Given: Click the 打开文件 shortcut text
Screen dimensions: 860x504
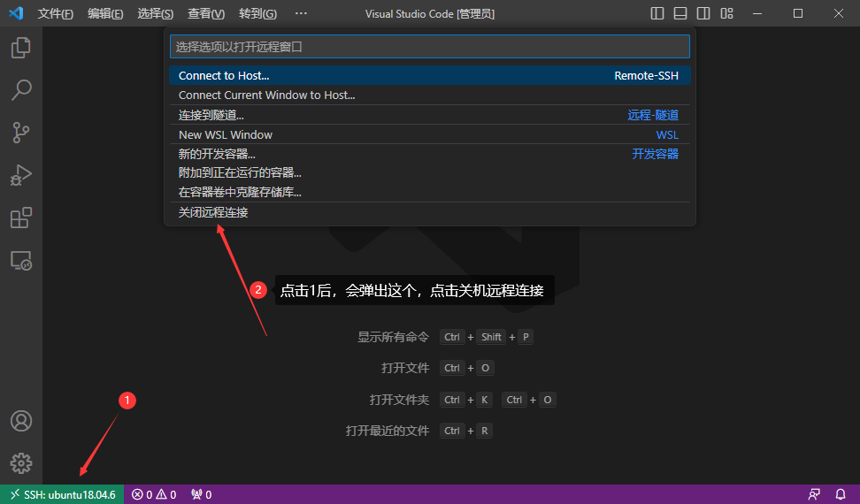Looking at the screenshot, I should 405,368.
